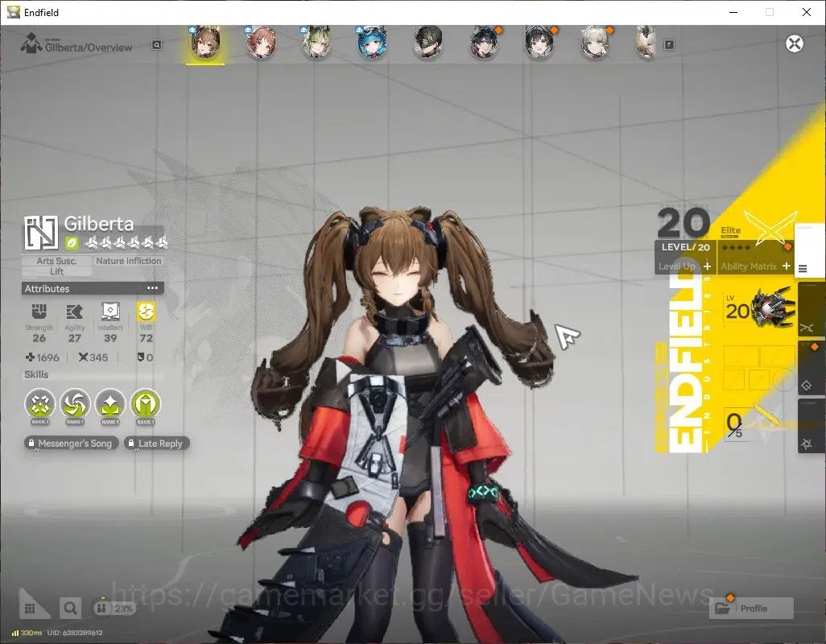Viewport: 826px width, 644px height.
Task: Click the Endfield app icon in title bar
Action: coord(13,12)
